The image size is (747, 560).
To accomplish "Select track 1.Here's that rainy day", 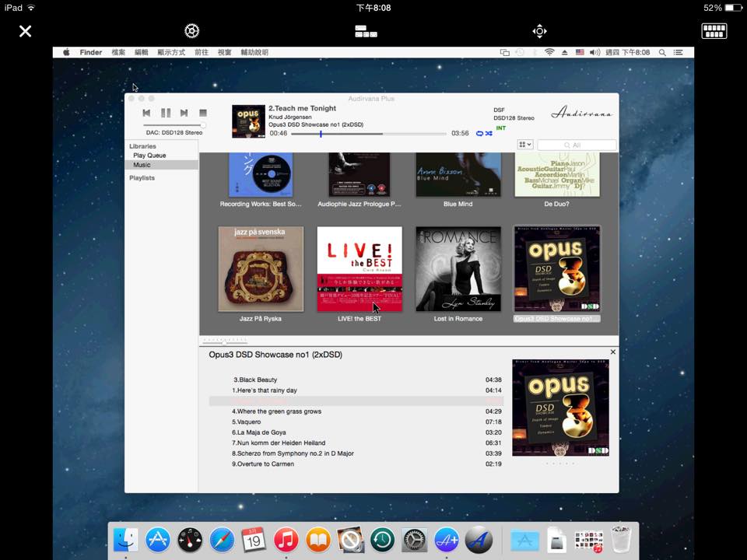I will point(356,390).
